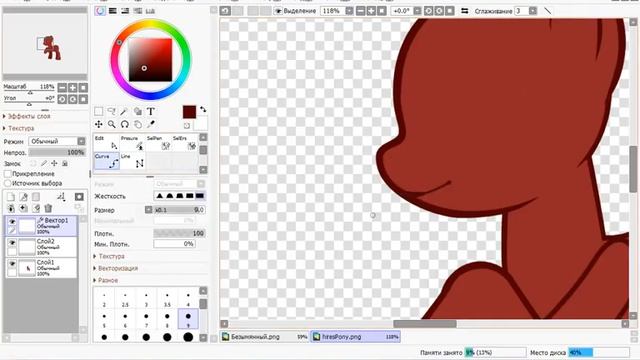Reset navigator zoom with square button
Screen dimensions: 640x360
coord(83,87)
